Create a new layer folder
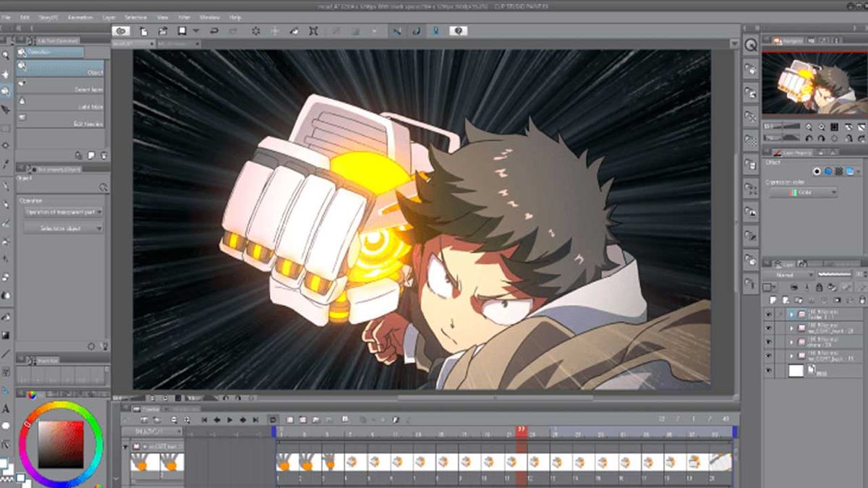 point(784,299)
